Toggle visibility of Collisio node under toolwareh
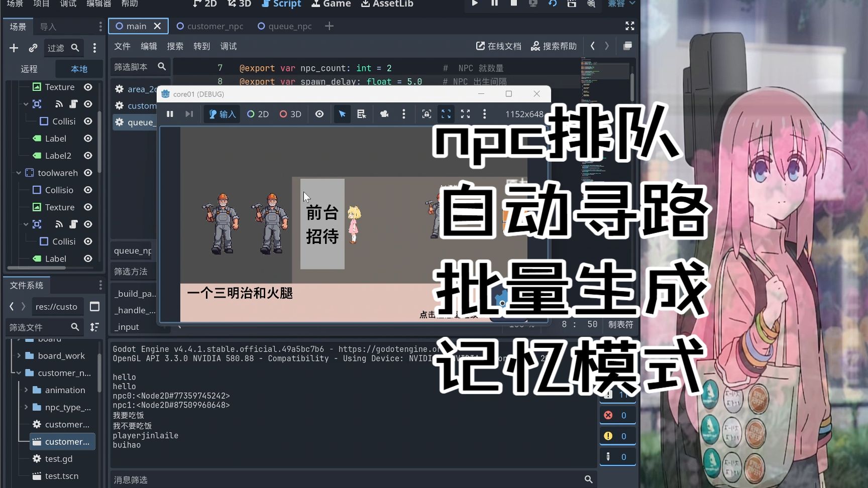Image resolution: width=868 pixels, height=488 pixels. click(88, 190)
